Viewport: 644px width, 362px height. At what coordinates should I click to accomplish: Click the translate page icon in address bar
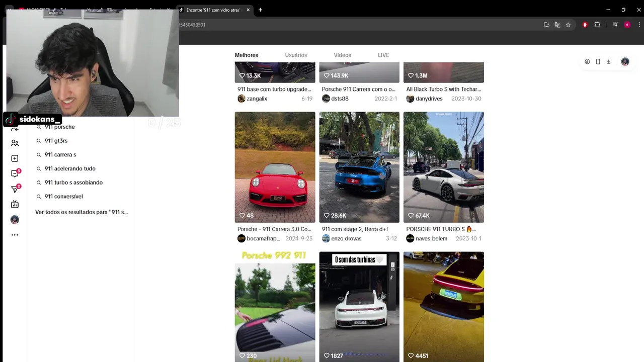point(557,25)
